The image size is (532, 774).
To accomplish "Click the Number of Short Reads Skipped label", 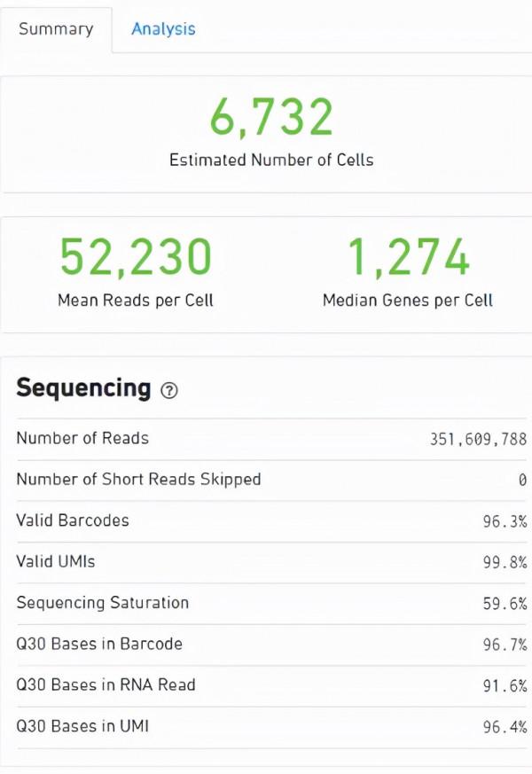I will (138, 480).
